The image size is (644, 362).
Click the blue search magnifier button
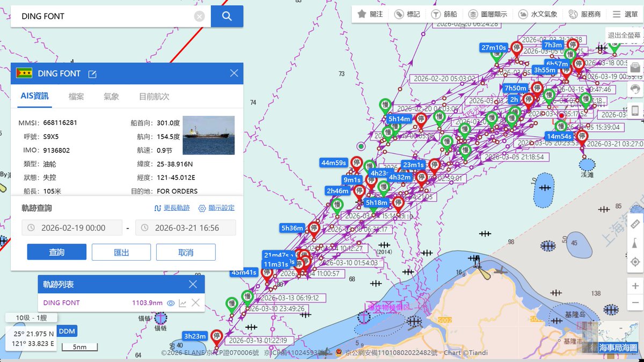[227, 16]
